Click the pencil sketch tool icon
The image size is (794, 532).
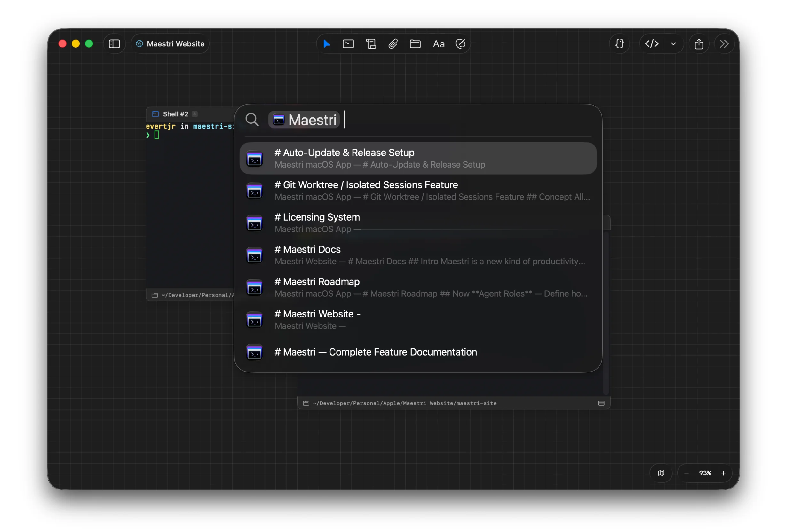click(x=460, y=44)
